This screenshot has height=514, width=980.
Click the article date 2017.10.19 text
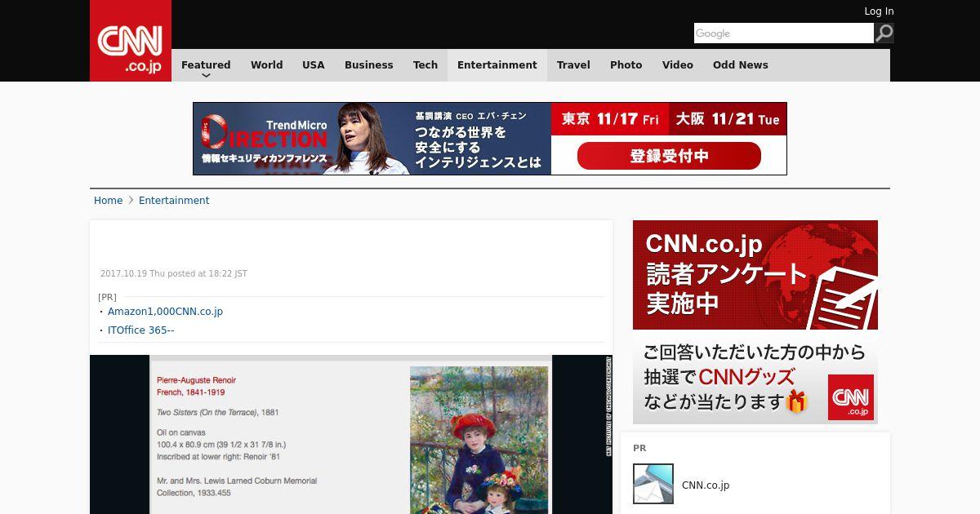click(174, 274)
